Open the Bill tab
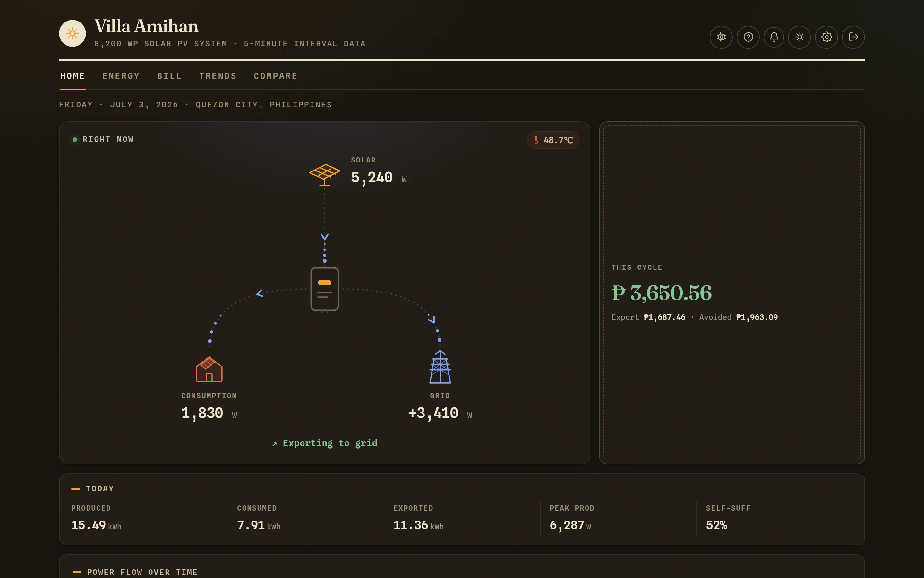The height and width of the screenshot is (578, 924). click(169, 76)
